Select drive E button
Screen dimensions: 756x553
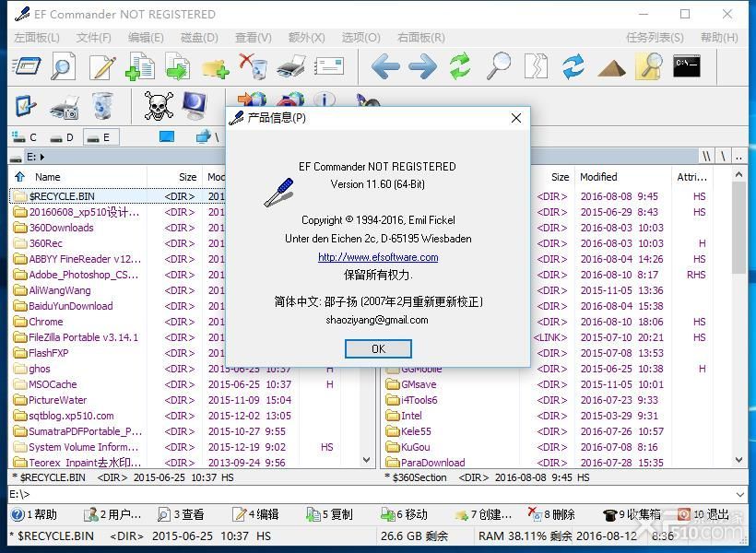point(100,137)
